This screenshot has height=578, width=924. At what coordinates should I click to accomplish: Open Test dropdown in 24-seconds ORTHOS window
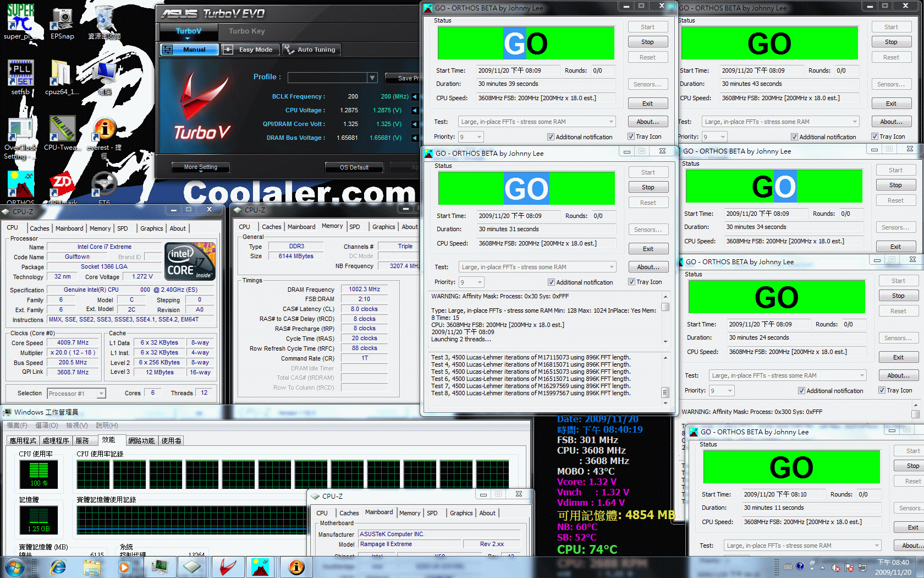tap(788, 375)
